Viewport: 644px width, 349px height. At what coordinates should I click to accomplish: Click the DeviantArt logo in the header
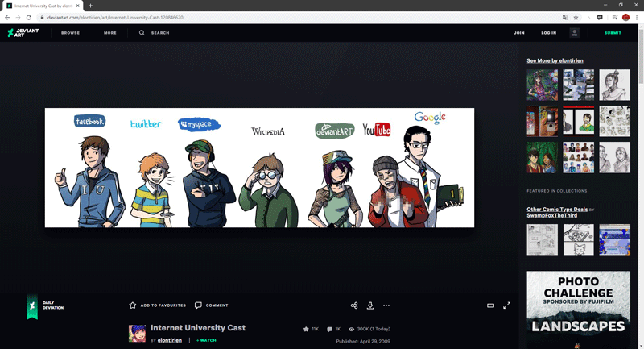point(23,33)
